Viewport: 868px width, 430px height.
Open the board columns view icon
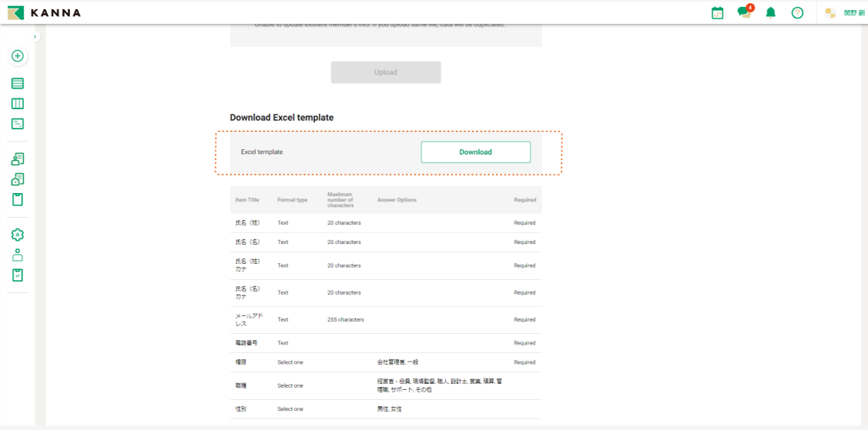[18, 104]
